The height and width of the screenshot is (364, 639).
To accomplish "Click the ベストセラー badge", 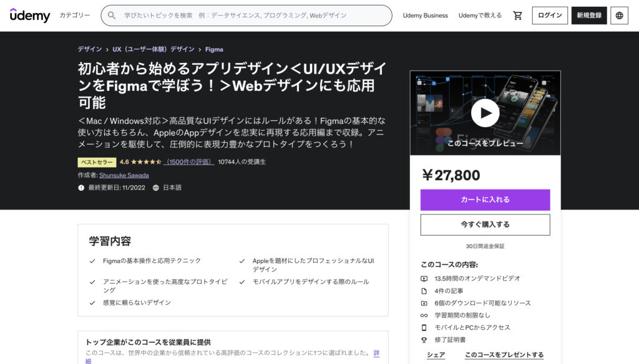I will tap(97, 162).
